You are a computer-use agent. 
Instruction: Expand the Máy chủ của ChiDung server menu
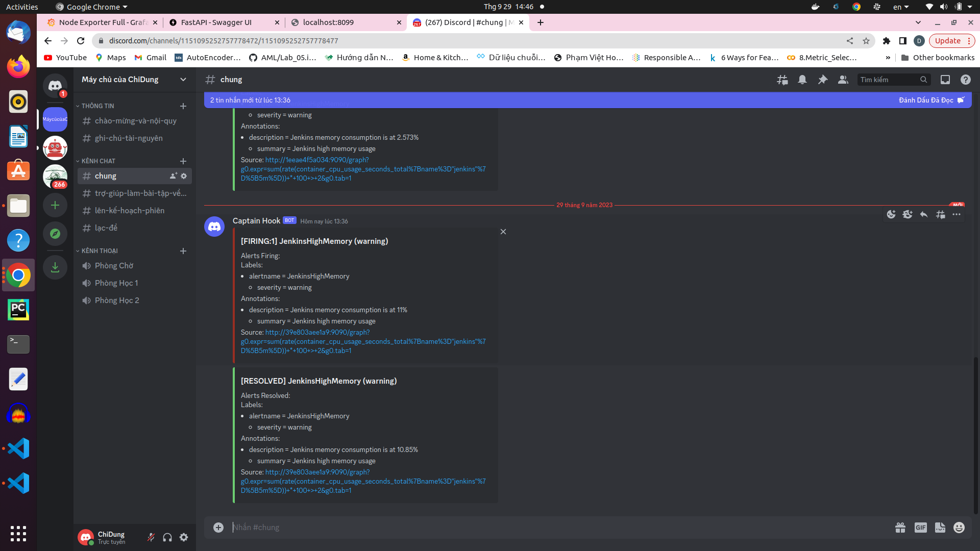(x=134, y=80)
